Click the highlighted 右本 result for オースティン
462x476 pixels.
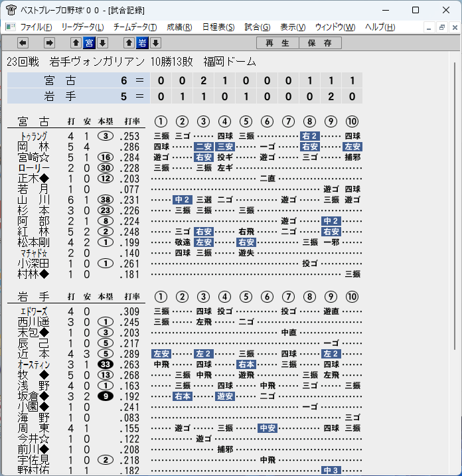(246, 364)
